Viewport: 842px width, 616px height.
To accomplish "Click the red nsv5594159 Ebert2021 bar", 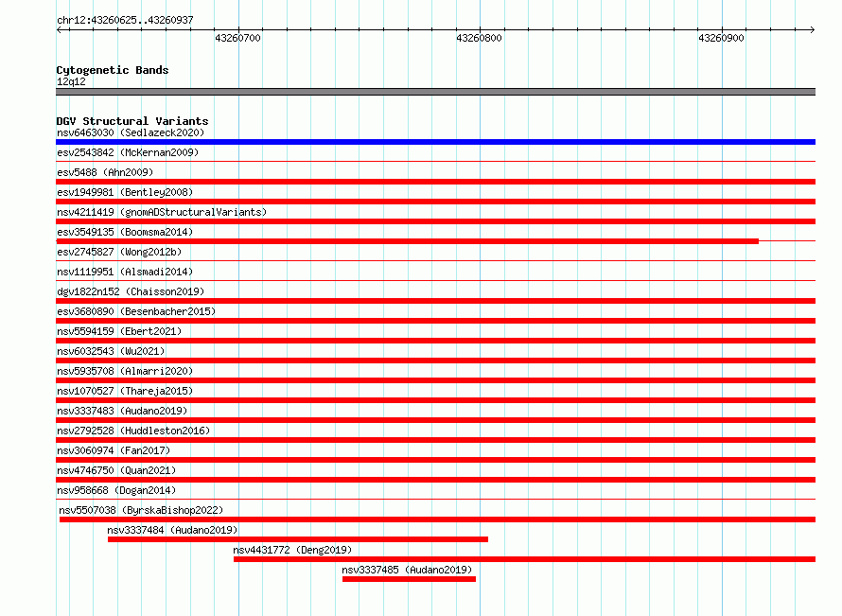I will 435,341.
